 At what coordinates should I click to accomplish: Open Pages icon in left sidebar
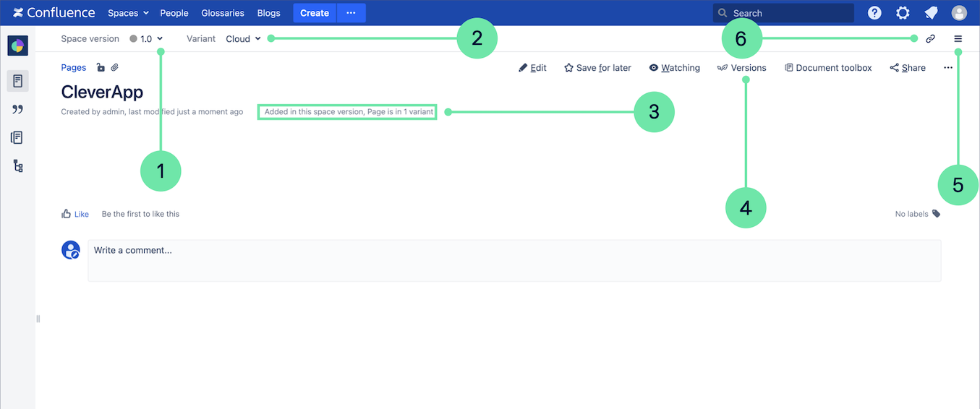(x=18, y=81)
